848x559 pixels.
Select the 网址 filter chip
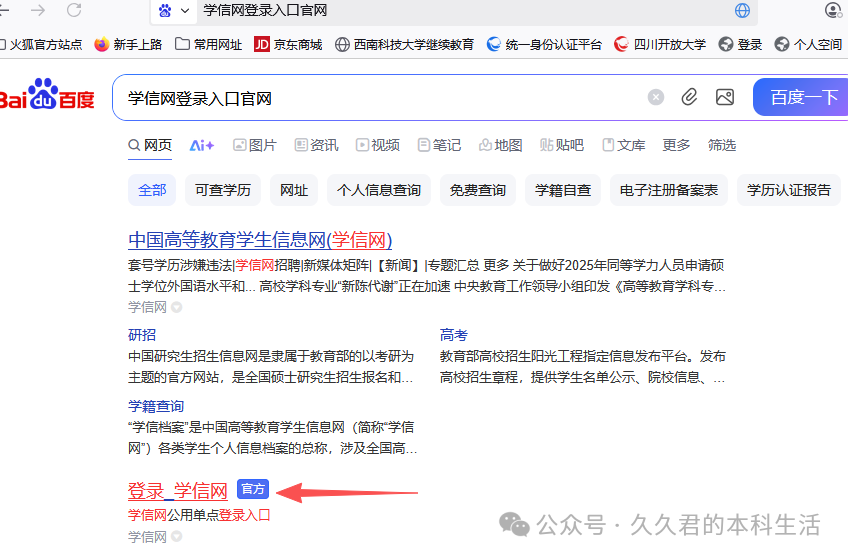(x=294, y=190)
